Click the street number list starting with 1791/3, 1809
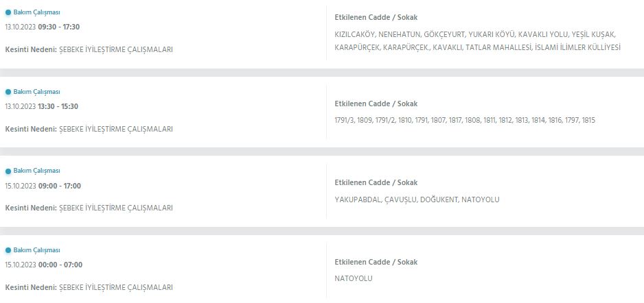Viewport: 644px width, 303px height. [x=464, y=120]
